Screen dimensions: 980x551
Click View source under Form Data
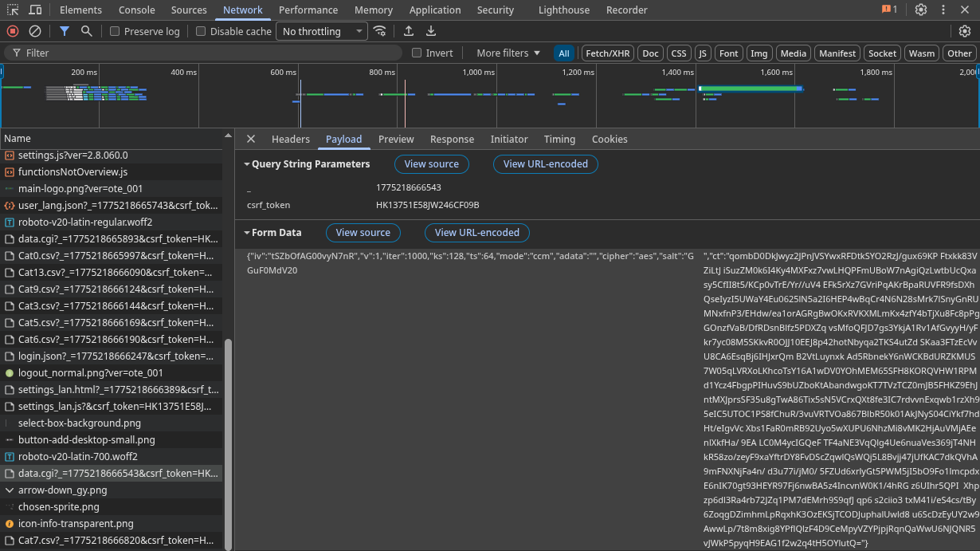(x=363, y=233)
